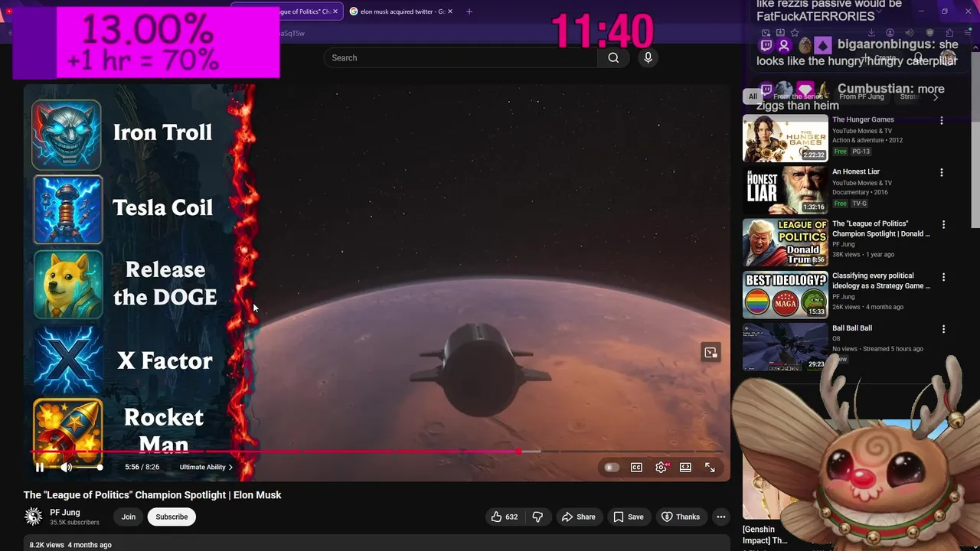This screenshot has height=551, width=980.
Task: Open options menu for The Hunger Games
Action: point(942,120)
